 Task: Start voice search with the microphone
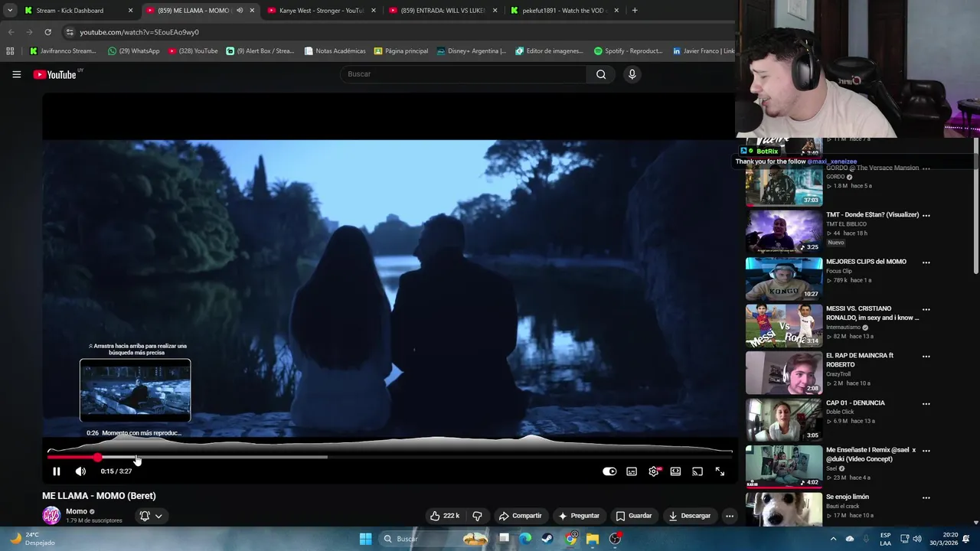(632, 74)
